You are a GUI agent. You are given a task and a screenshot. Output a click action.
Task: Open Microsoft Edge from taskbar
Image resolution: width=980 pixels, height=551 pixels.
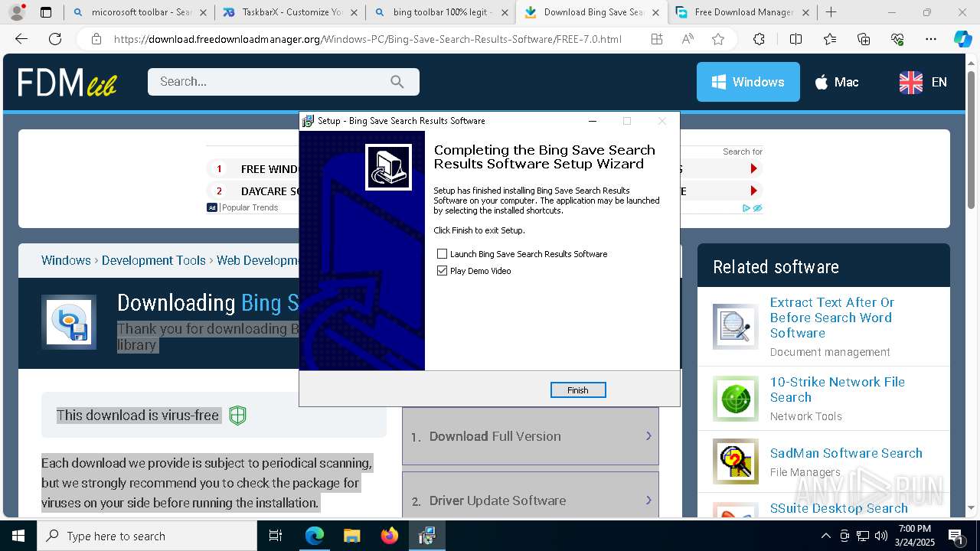[x=315, y=536]
